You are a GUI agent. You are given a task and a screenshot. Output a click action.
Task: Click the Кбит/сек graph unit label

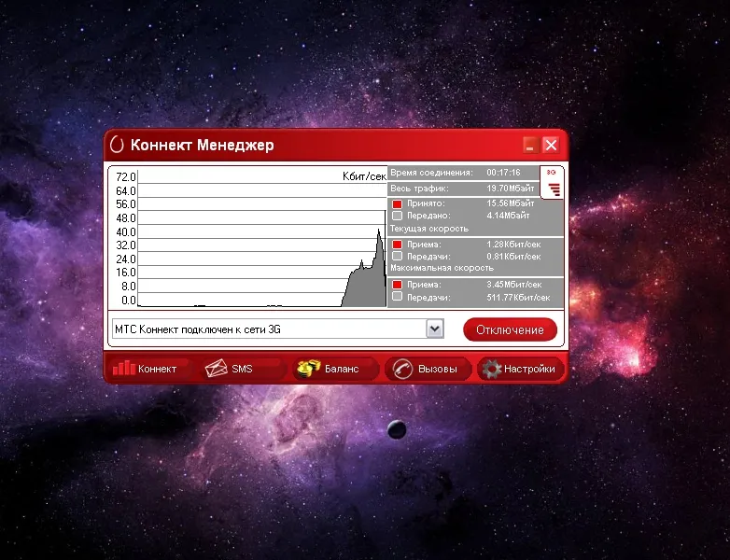364,176
